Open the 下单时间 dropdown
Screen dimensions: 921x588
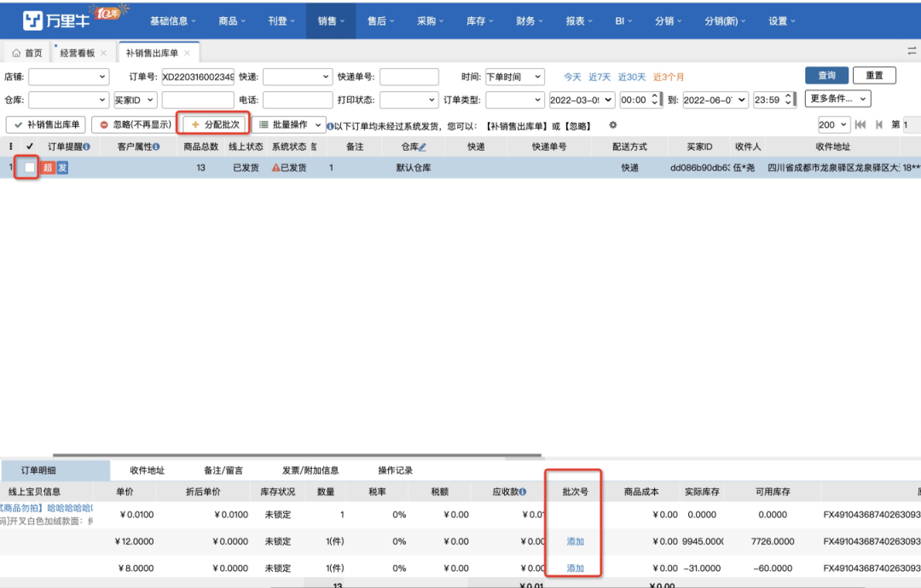pos(514,77)
